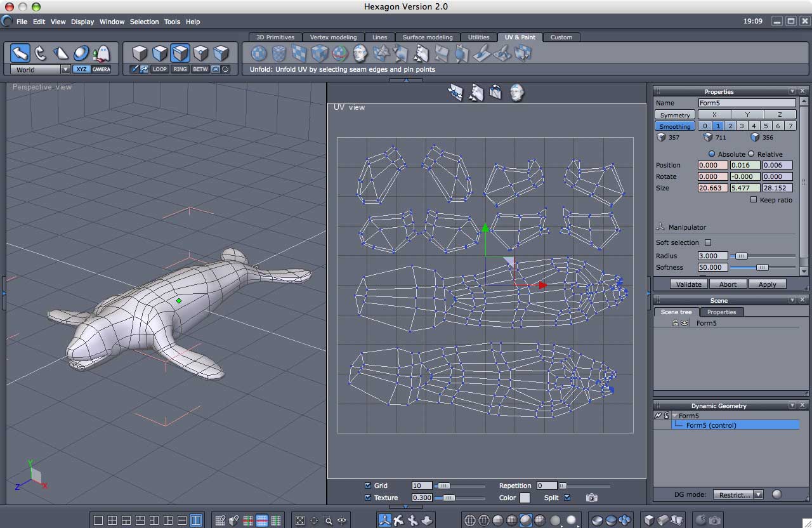Click the Color swatch below Repetition
812x528 pixels.
tap(525, 498)
